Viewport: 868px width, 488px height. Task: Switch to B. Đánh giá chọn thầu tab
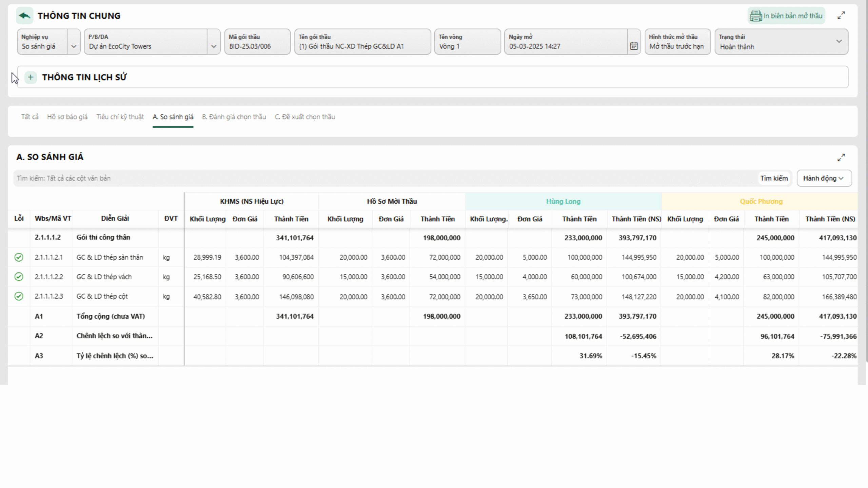point(234,117)
